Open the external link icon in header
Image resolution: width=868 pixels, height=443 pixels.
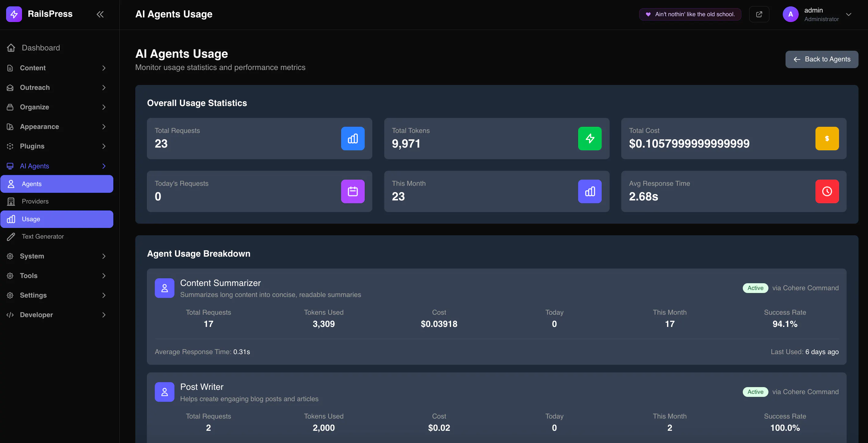pyautogui.click(x=759, y=14)
